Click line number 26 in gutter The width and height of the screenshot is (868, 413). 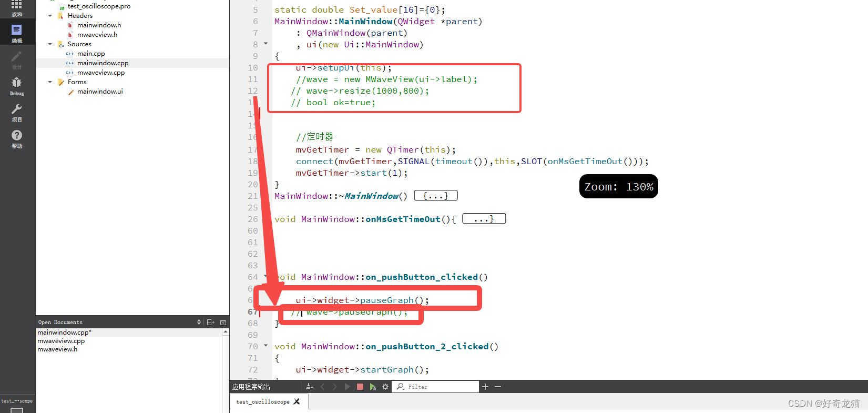pyautogui.click(x=253, y=219)
